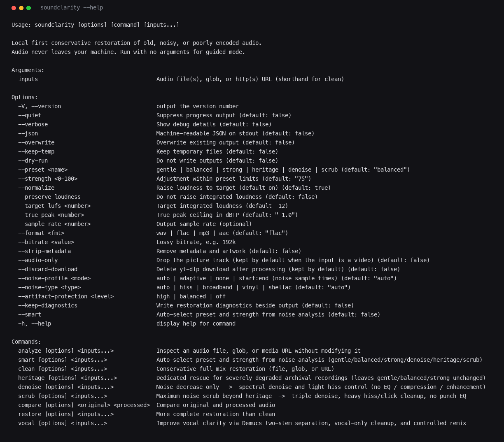Click the heritage command entry
The width and height of the screenshot is (504, 442).
(x=68, y=378)
